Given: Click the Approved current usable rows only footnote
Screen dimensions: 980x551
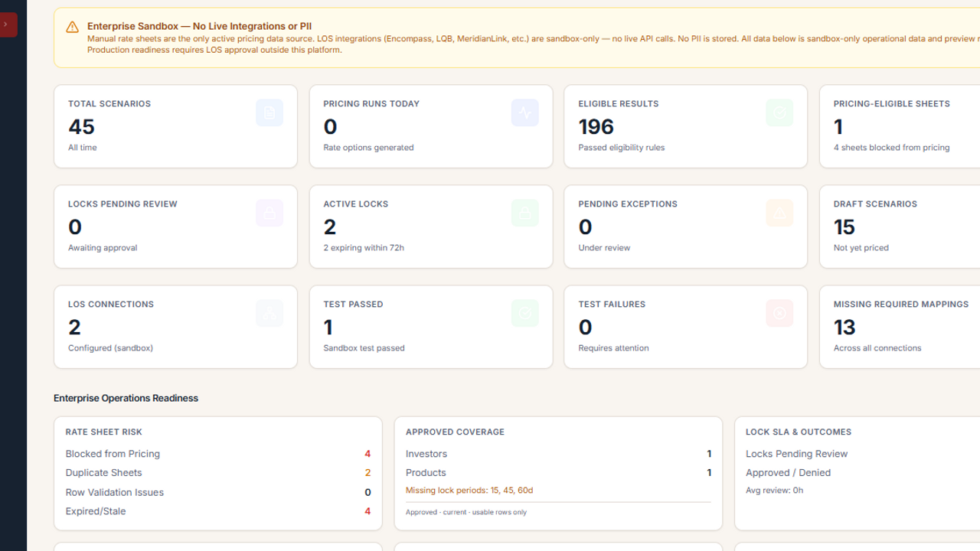Looking at the screenshot, I should (466, 512).
